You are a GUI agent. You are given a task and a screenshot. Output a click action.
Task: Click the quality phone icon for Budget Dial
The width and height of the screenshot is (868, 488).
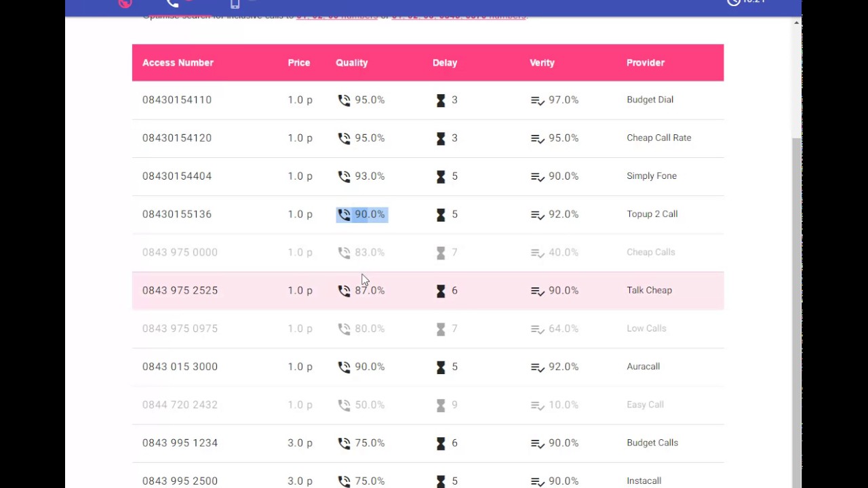(x=344, y=100)
